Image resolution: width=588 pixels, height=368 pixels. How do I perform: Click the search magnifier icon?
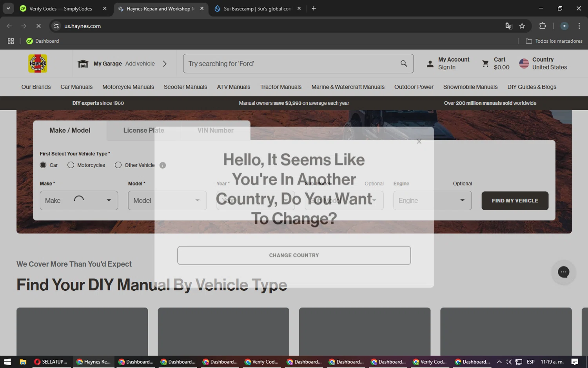[403, 64]
